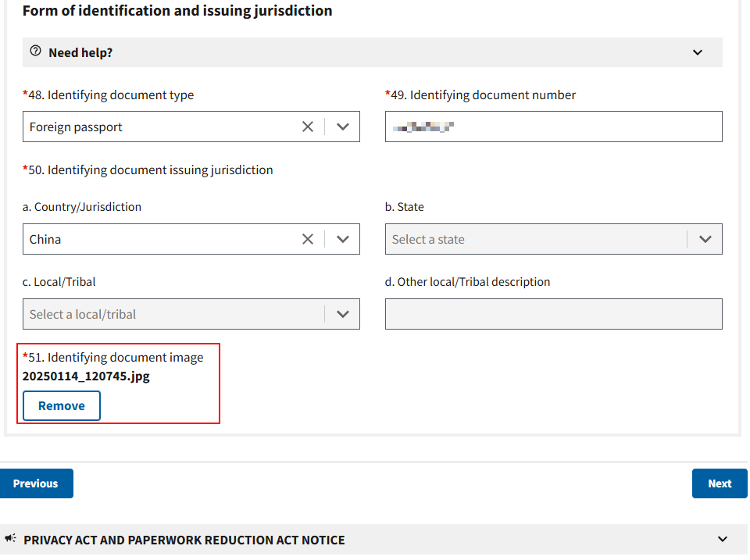
Task: Click the question mark help icon
Action: click(x=35, y=52)
